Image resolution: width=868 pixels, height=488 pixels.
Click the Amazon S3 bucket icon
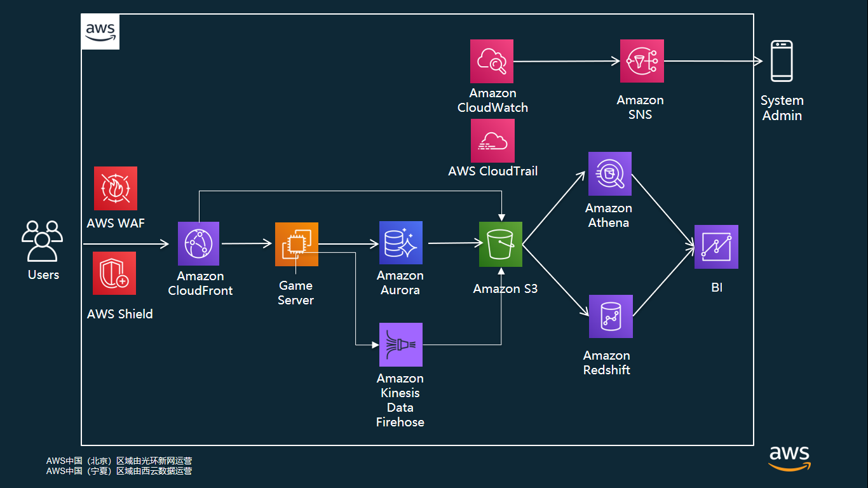pyautogui.click(x=501, y=244)
